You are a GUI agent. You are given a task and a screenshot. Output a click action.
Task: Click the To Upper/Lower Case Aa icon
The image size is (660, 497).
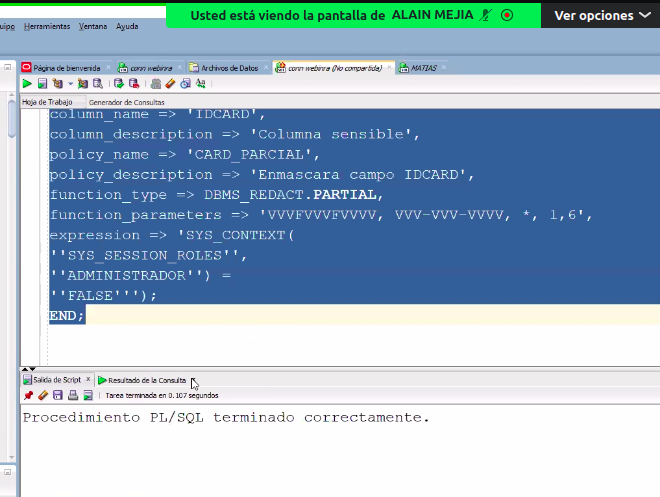[200, 84]
